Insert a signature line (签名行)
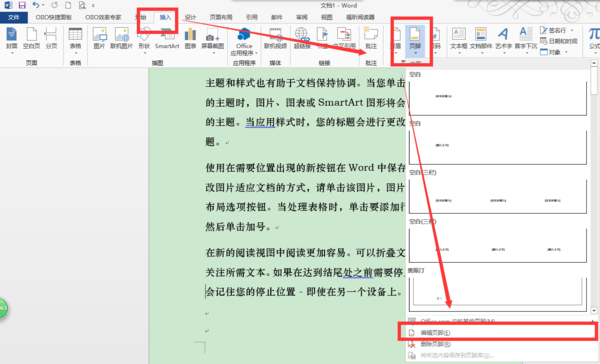This screenshot has height=364, width=600. click(553, 30)
